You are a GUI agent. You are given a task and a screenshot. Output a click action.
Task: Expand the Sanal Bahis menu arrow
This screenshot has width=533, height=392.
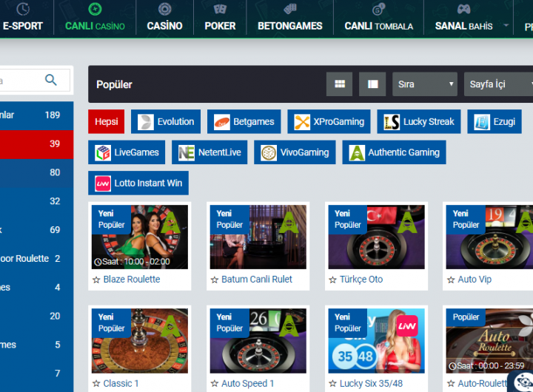pyautogui.click(x=506, y=25)
